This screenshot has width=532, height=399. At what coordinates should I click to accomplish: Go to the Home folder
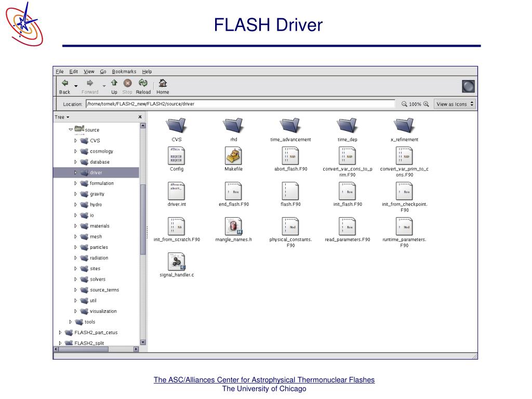tap(163, 83)
